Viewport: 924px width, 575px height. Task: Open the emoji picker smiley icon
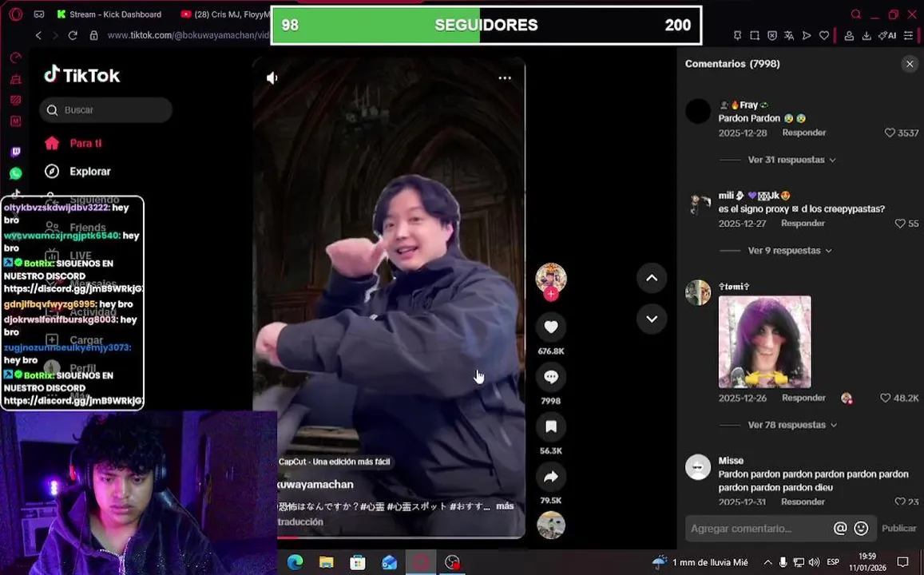point(861,529)
